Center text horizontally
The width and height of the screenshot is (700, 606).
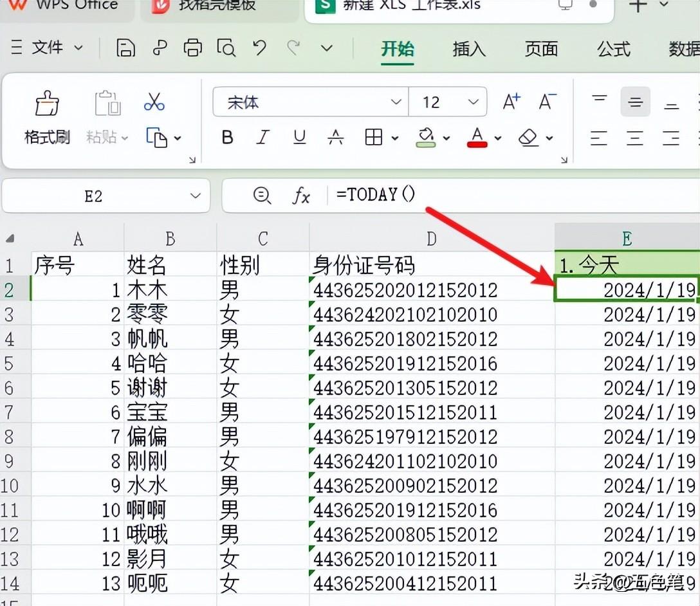[x=635, y=138]
